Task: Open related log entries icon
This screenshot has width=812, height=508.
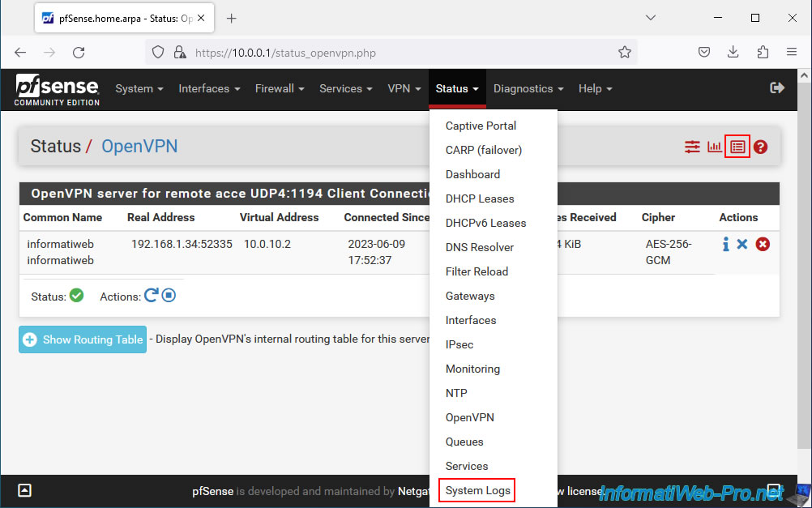Action: point(737,147)
